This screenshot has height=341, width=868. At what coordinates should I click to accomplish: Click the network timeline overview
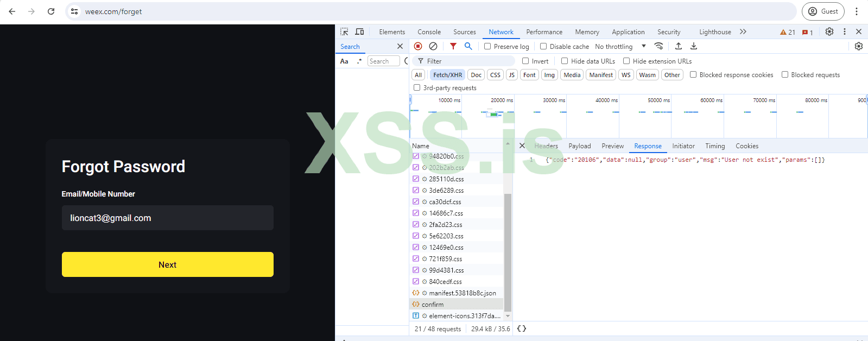638,116
